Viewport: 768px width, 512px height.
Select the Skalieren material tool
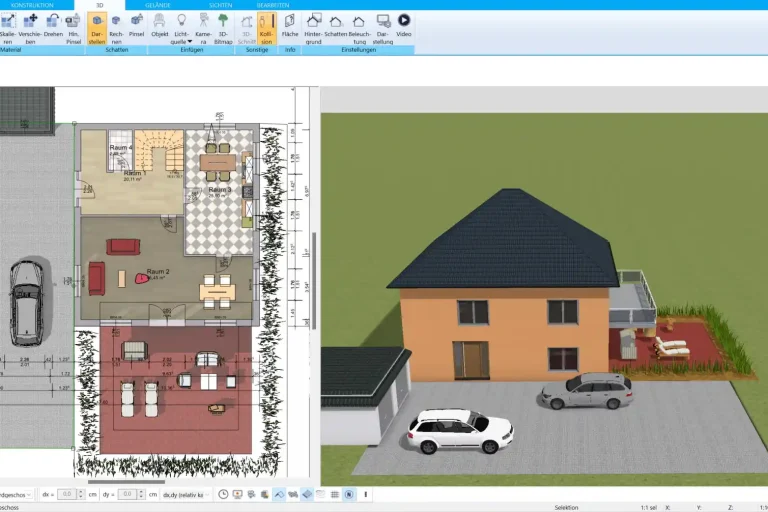[x=8, y=29]
